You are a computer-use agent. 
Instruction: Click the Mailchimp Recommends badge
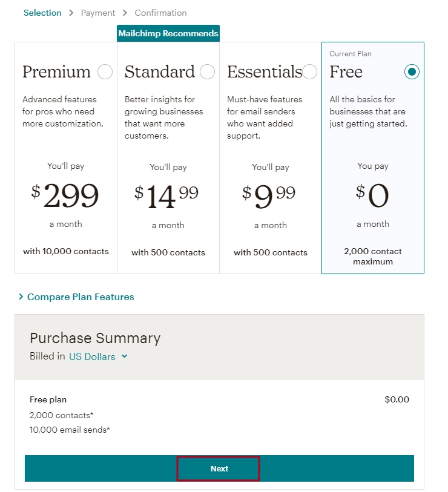[x=168, y=33]
